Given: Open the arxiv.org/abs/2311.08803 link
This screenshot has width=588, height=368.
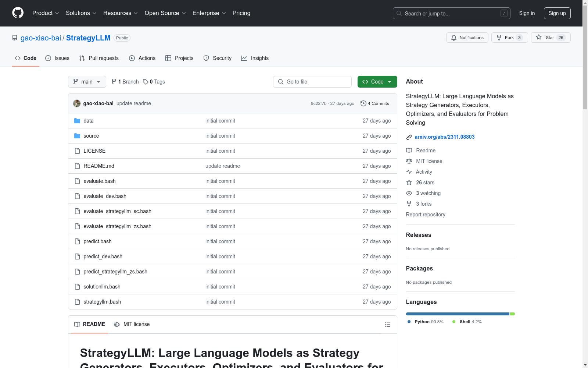Looking at the screenshot, I should click(x=445, y=137).
